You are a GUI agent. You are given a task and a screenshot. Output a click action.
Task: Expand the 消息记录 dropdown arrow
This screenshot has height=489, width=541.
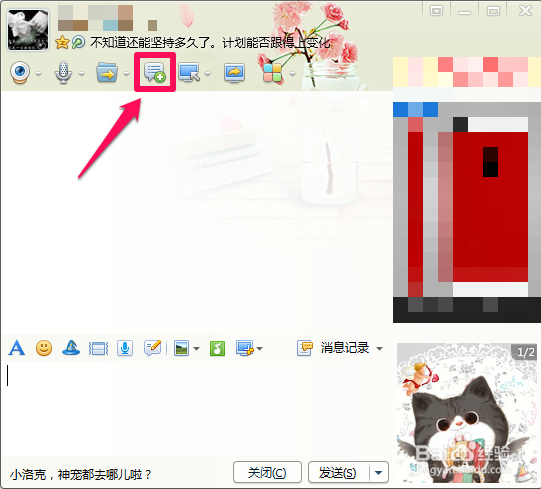pyautogui.click(x=379, y=349)
